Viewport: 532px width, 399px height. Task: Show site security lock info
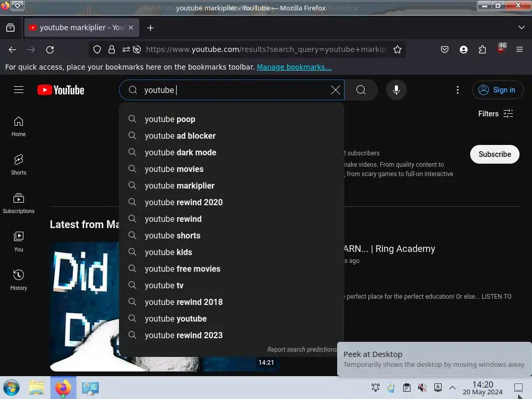(x=112, y=49)
